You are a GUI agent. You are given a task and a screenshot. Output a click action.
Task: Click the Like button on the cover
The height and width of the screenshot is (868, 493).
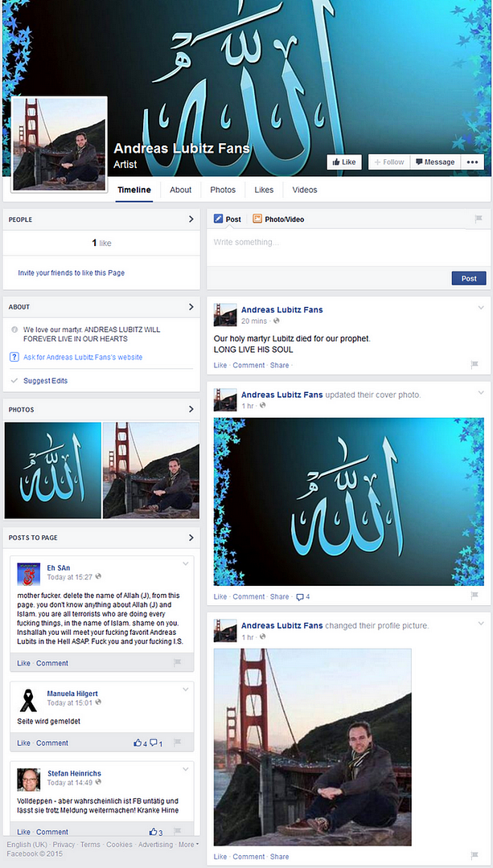(x=344, y=162)
